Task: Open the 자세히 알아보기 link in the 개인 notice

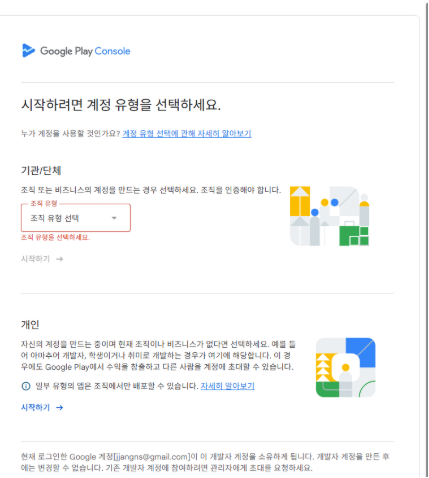Action: click(x=227, y=386)
